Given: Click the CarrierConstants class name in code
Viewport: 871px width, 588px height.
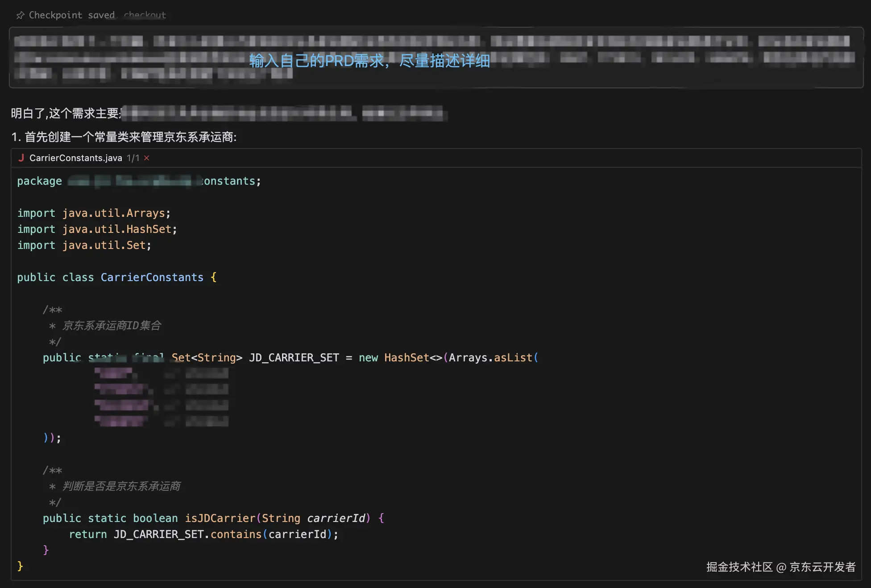Looking at the screenshot, I should [x=152, y=277].
